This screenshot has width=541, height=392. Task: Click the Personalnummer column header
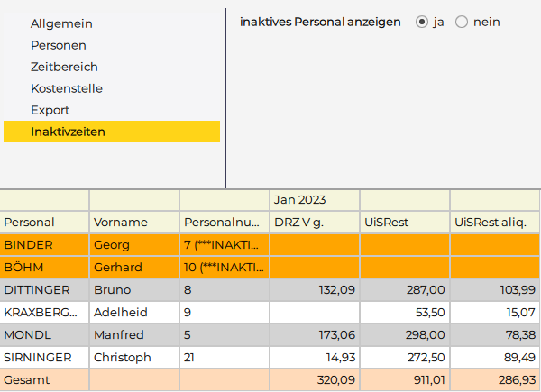(x=222, y=222)
